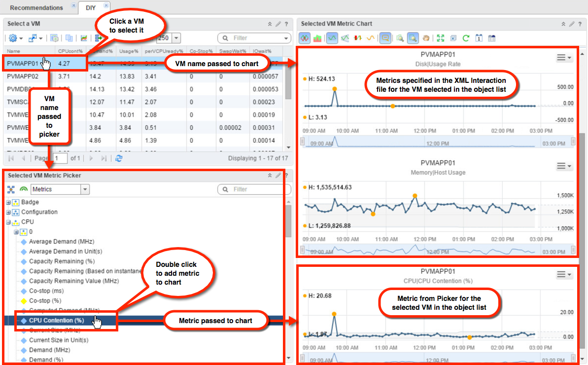Toggle the Dynamic Thresholds display
Image resolution: width=588 pixels, height=365 pixels.
tap(344, 38)
